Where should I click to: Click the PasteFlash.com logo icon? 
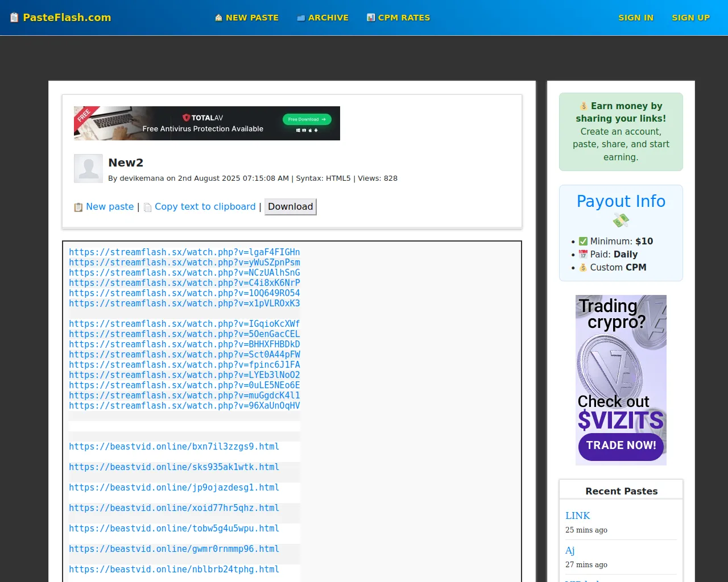tap(14, 18)
